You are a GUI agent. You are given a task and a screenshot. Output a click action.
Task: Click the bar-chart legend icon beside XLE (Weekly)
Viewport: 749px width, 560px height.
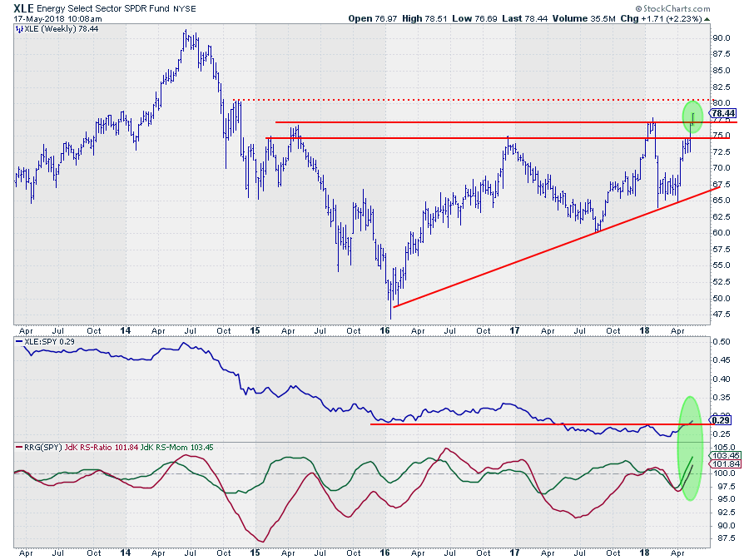pyautogui.click(x=19, y=29)
